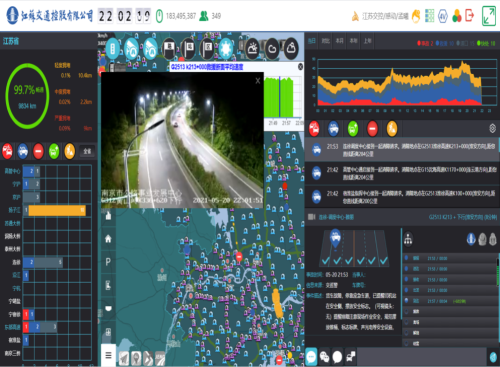Open the home icon in map sidebar
500x367 pixels.
pyautogui.click(x=108, y=239)
